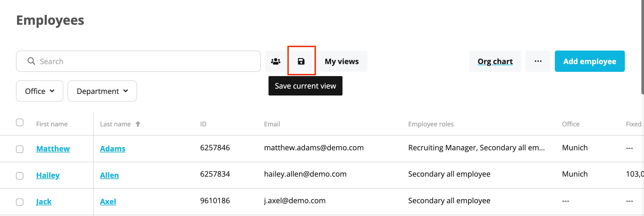Toggle the select-all header checkbox
This screenshot has width=644, height=216.
pos(20,122)
